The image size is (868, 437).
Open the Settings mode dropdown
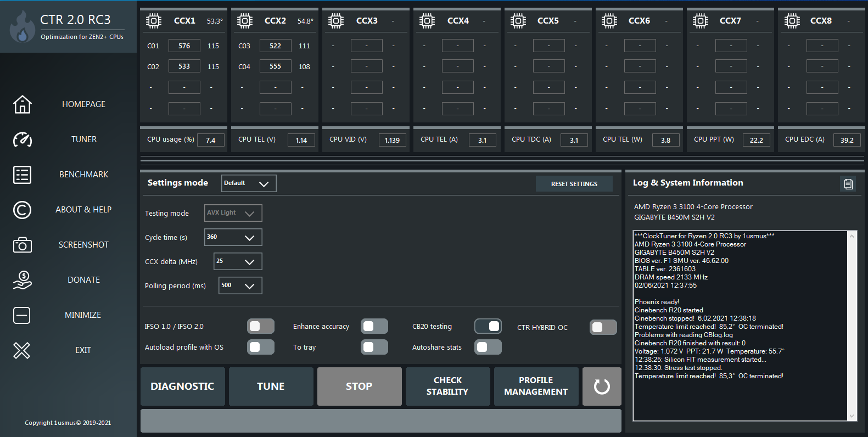[249, 183]
